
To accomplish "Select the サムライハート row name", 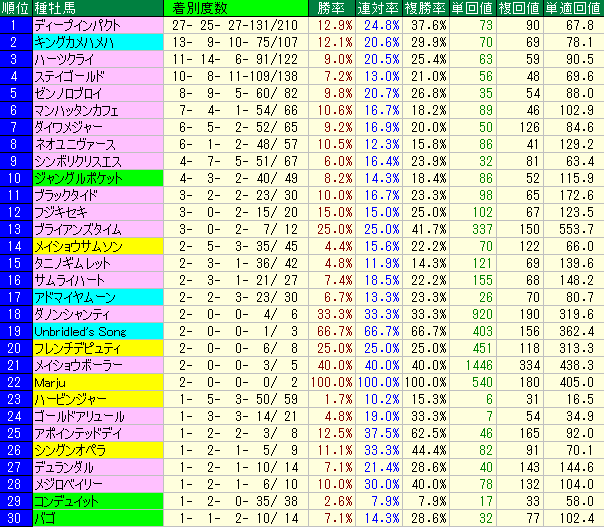I will click(69, 280).
